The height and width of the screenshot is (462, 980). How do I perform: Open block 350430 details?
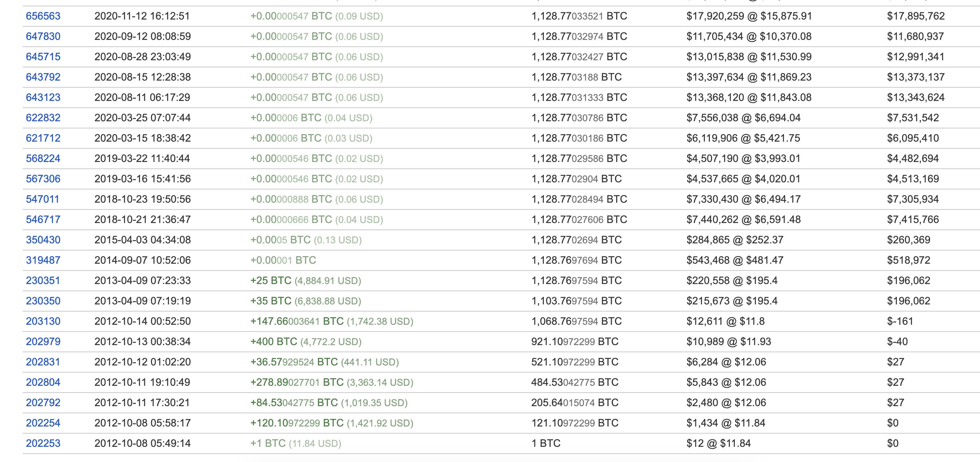43,240
